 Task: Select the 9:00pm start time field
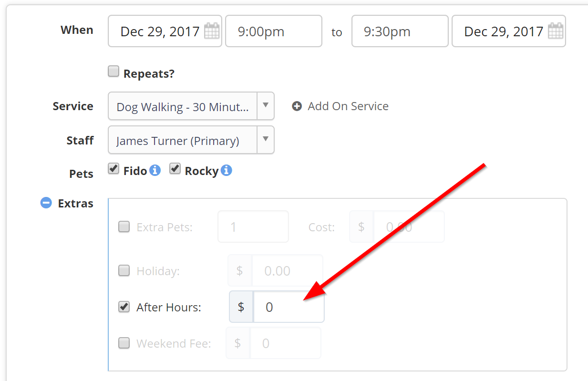[274, 31]
